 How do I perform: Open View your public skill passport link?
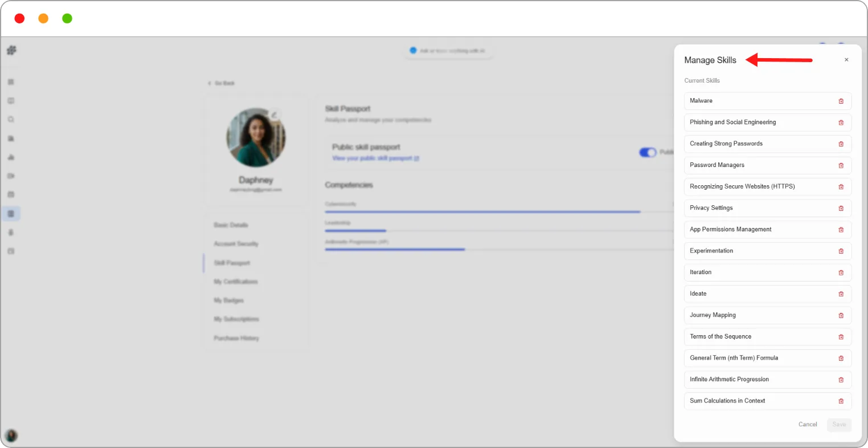(x=375, y=158)
